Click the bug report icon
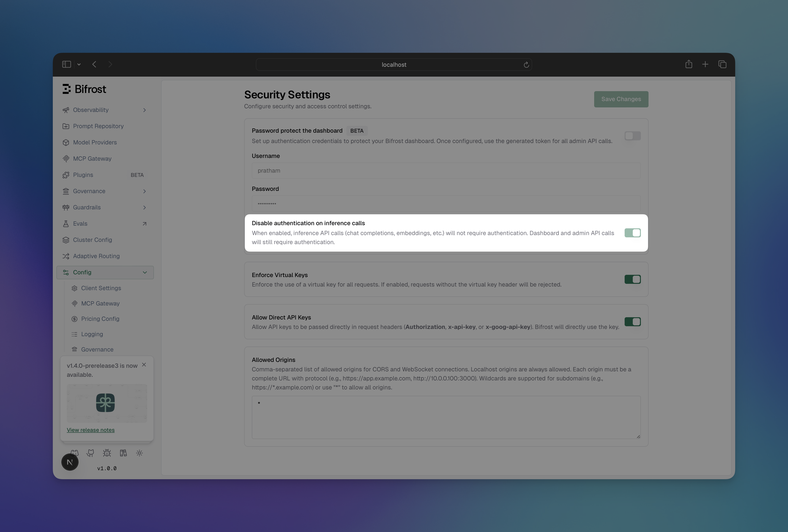This screenshot has height=532, width=788. (x=107, y=453)
